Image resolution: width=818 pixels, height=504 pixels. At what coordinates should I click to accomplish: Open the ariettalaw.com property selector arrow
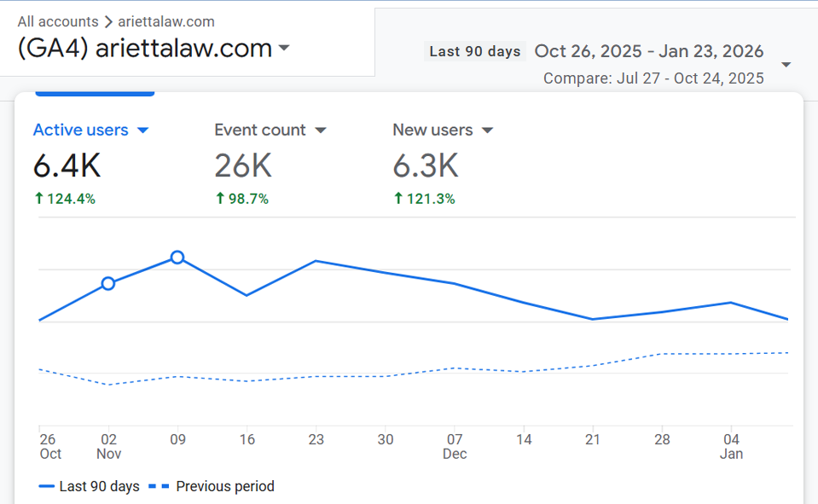tap(284, 48)
